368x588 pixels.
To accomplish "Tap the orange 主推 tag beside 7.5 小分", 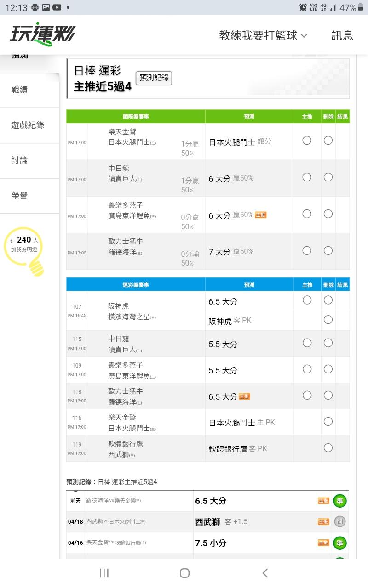I will 323,543.
